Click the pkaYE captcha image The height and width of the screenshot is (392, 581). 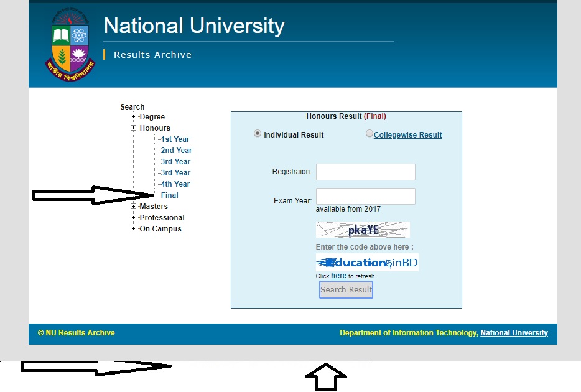pyautogui.click(x=365, y=230)
